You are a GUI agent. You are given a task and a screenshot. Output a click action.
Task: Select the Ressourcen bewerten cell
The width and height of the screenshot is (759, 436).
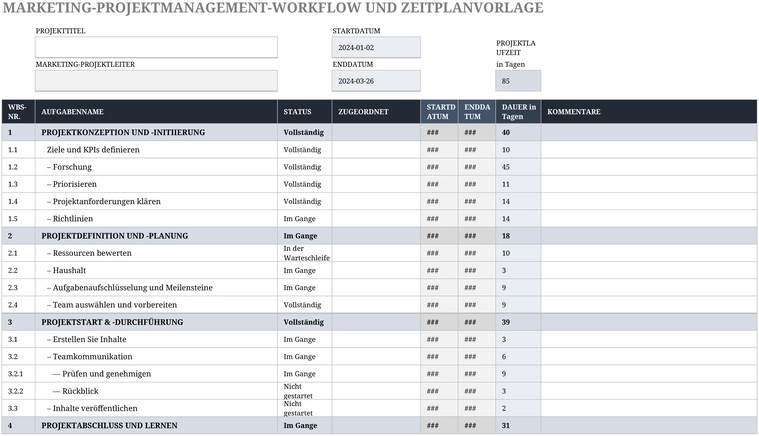(156, 253)
